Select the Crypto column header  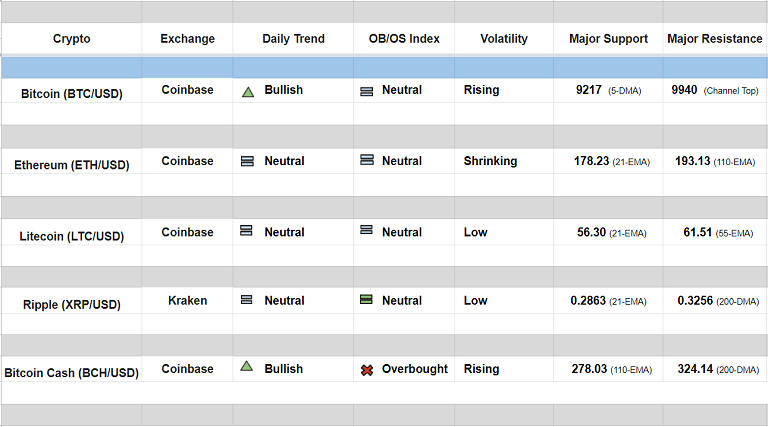click(x=71, y=39)
